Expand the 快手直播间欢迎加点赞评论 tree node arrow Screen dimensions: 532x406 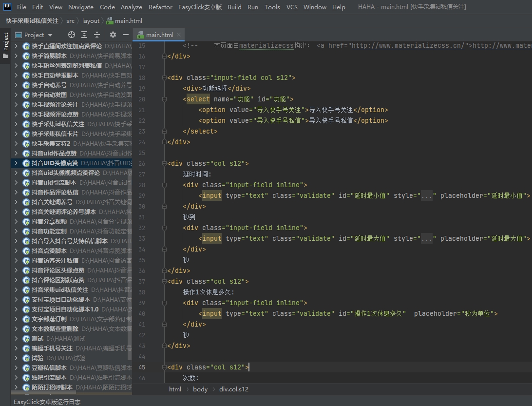coord(16,46)
